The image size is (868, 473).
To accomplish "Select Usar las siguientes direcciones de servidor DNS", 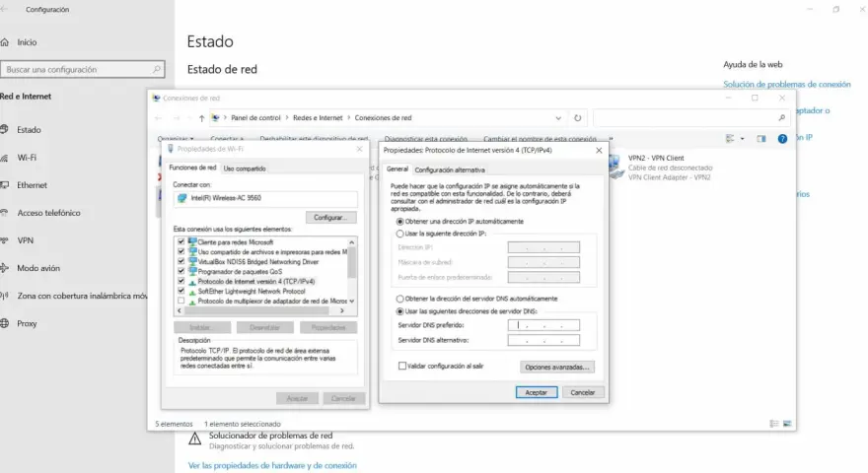I will pyautogui.click(x=399, y=311).
